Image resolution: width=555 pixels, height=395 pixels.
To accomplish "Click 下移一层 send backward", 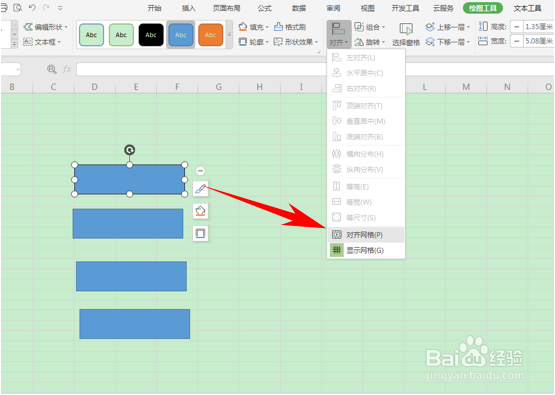I will [448, 42].
